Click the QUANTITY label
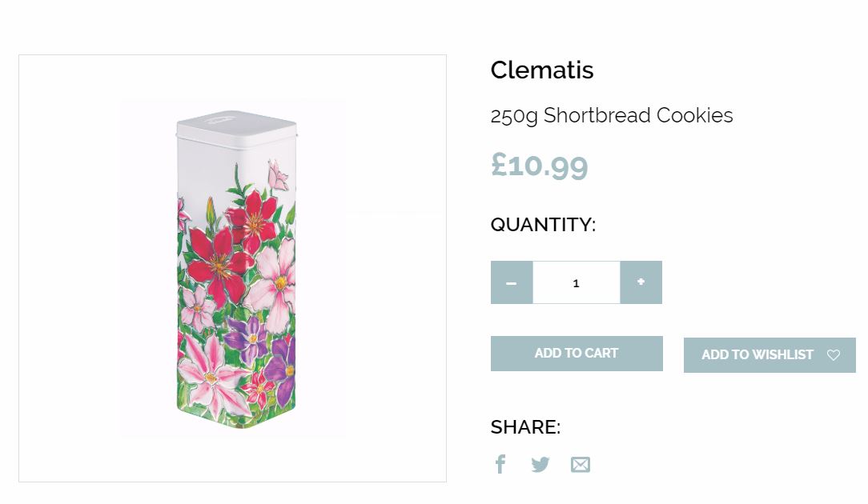Viewport: 868px width, 504px height. coord(543,225)
